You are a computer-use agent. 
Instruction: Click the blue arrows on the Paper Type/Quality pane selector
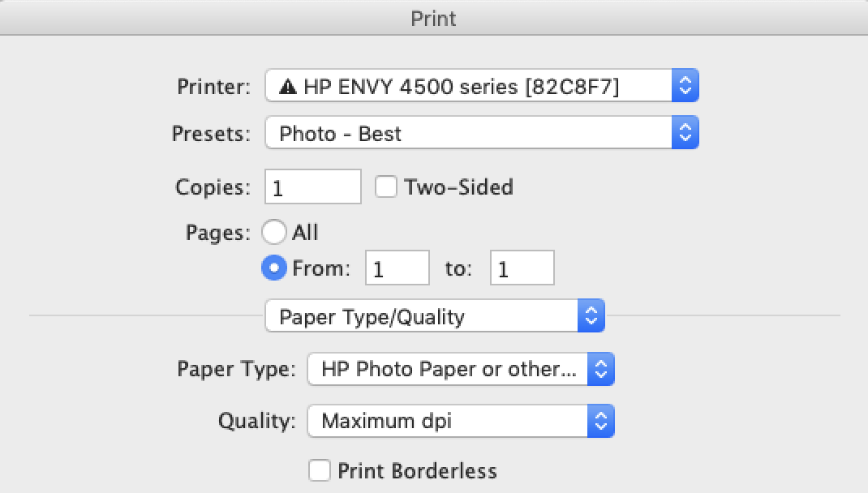tap(591, 316)
